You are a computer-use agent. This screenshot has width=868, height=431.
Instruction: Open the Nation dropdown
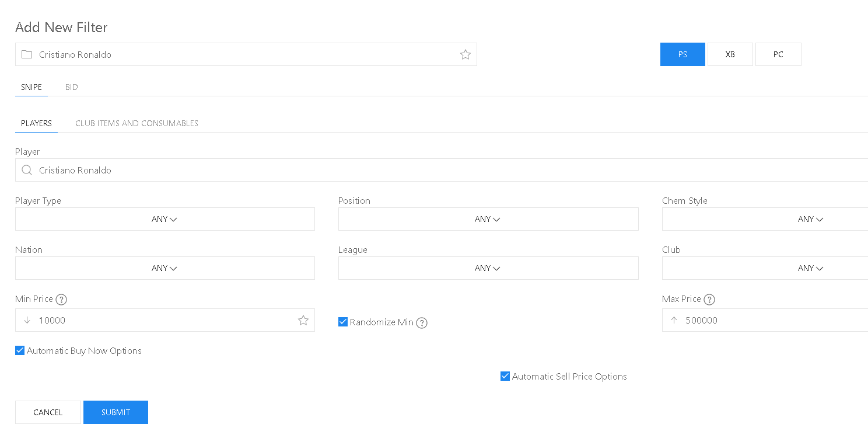tap(165, 268)
